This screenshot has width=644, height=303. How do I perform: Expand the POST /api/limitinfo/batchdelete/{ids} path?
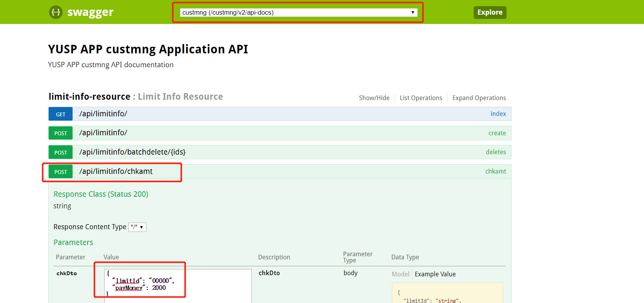pyautogui.click(x=132, y=152)
